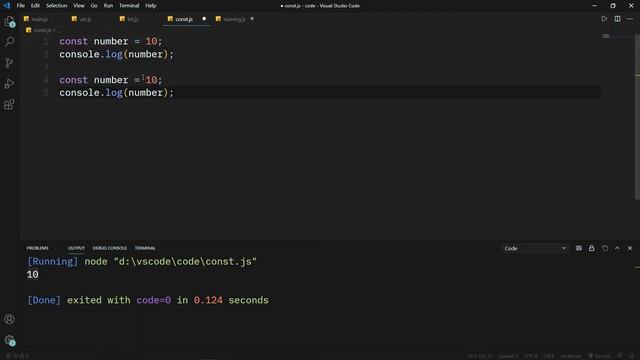The image size is (640, 360).
Task: Open the Code output channel dropdown
Action: click(x=535, y=248)
